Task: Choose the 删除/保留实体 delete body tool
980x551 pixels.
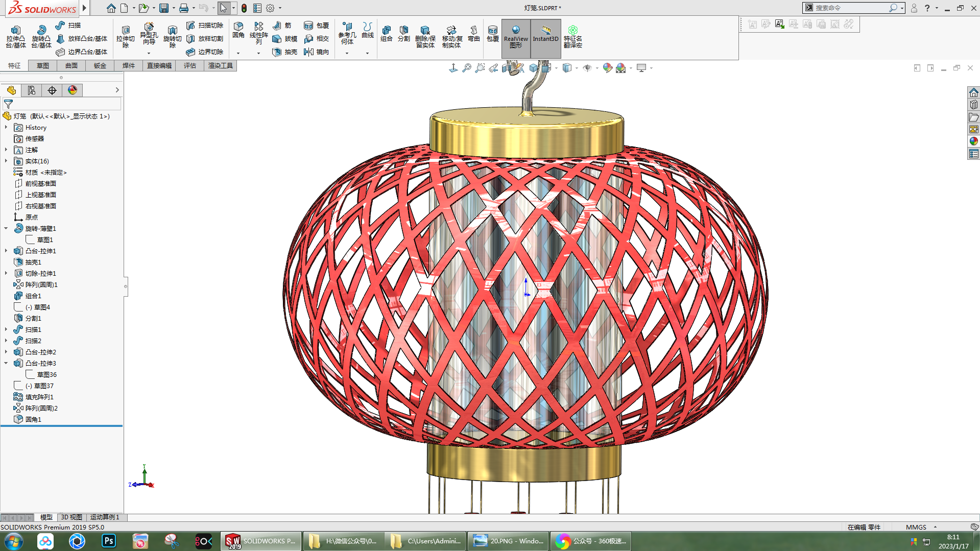Action: (425, 37)
